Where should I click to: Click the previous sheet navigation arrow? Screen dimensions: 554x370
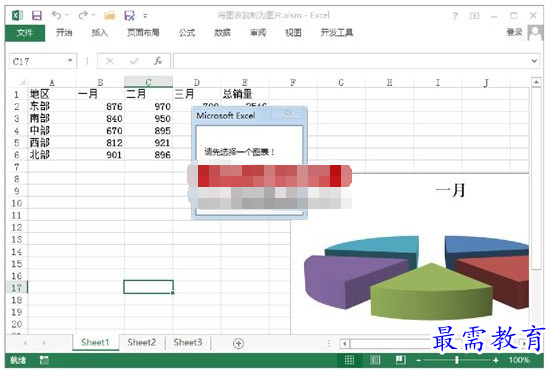click(25, 343)
